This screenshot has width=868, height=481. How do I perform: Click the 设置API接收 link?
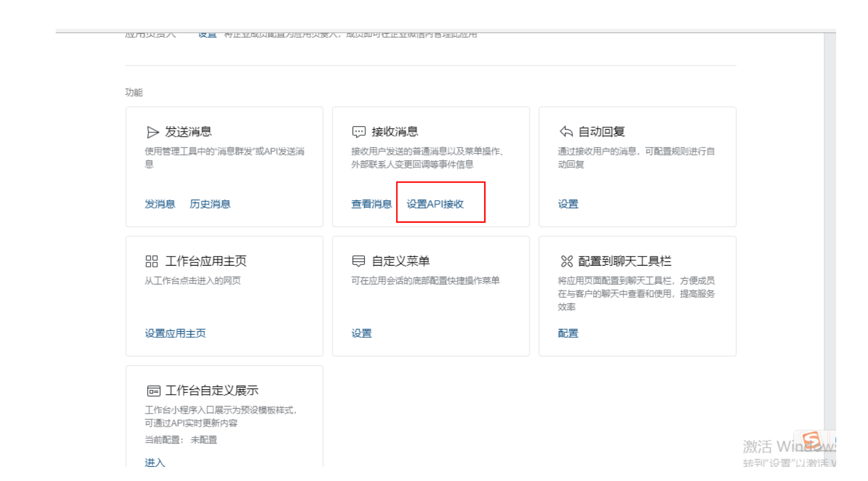point(435,204)
